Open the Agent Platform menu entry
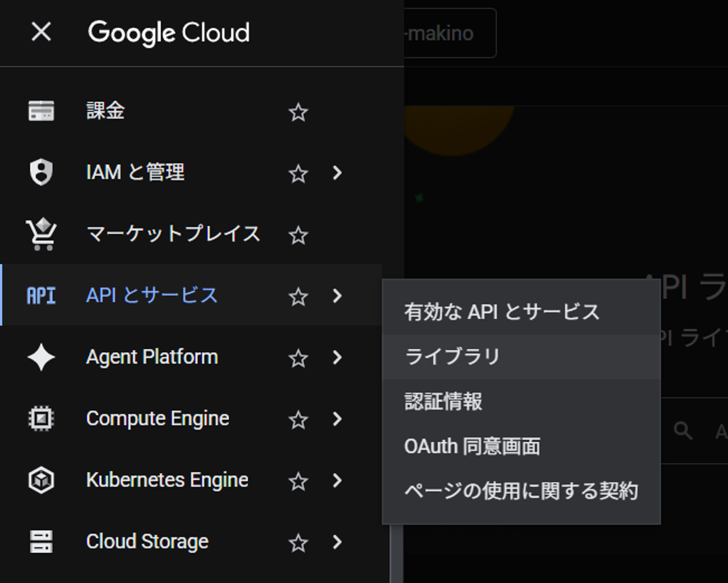Screen dimensions: 728x583 coord(191,357)
